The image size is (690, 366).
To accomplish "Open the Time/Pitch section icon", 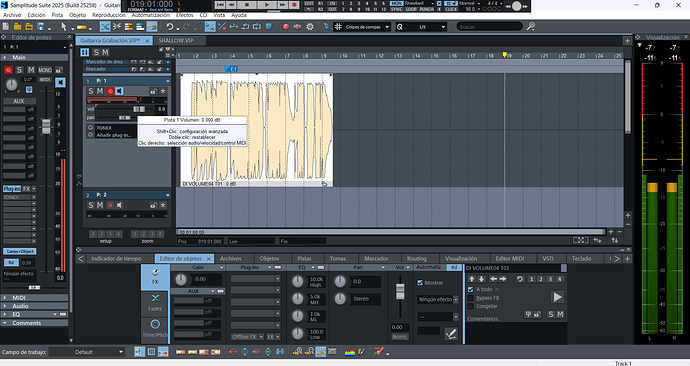I will 155,329.
